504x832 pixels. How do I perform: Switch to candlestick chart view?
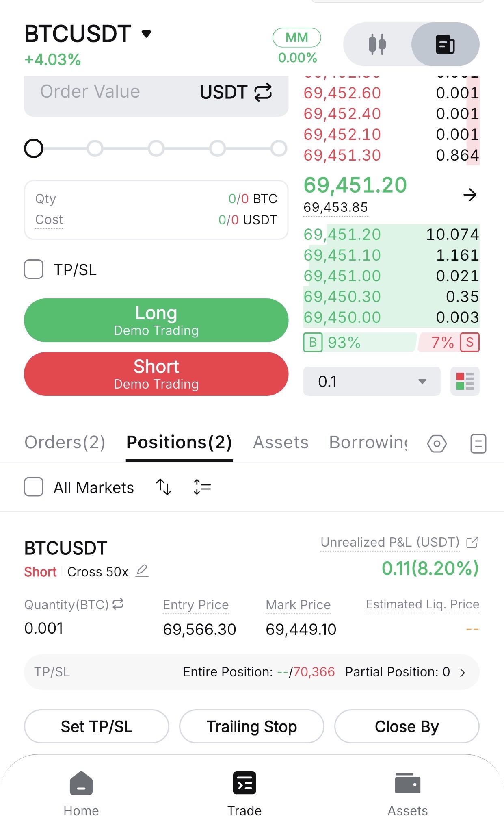coord(377,44)
